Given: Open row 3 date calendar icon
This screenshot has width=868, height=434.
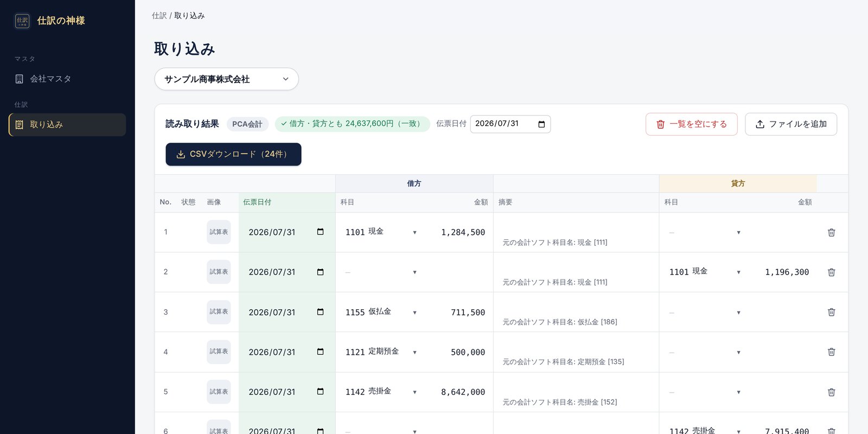Looking at the screenshot, I should click(320, 312).
